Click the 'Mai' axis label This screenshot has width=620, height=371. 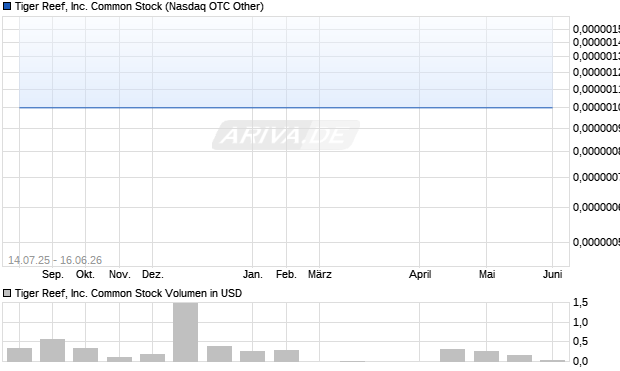tap(487, 274)
